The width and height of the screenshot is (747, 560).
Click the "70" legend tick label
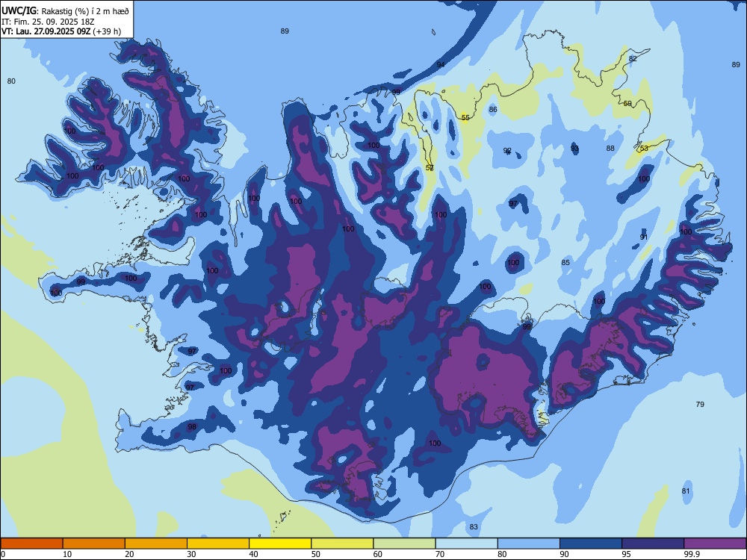pos(440,554)
